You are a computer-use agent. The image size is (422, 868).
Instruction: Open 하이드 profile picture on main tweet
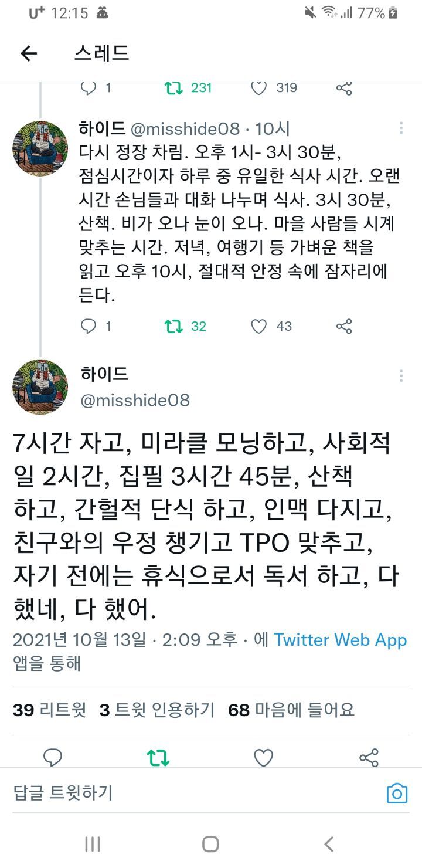click(40, 387)
